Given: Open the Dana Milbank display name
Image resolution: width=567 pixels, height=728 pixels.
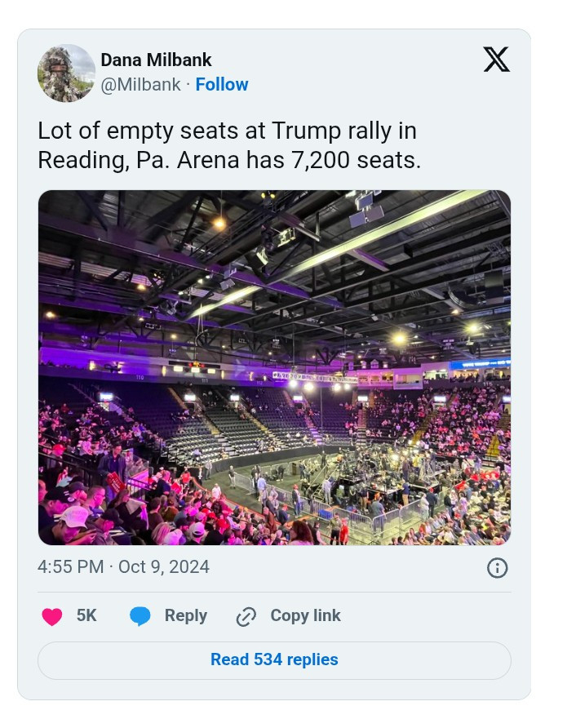Looking at the screenshot, I should pyautogui.click(x=156, y=60).
